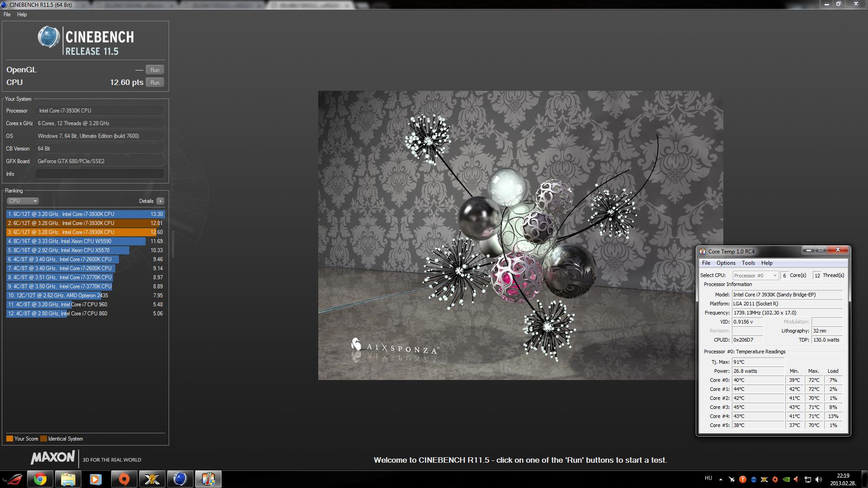Open Core Temp Help menu
The width and height of the screenshot is (868, 488).
tap(767, 263)
